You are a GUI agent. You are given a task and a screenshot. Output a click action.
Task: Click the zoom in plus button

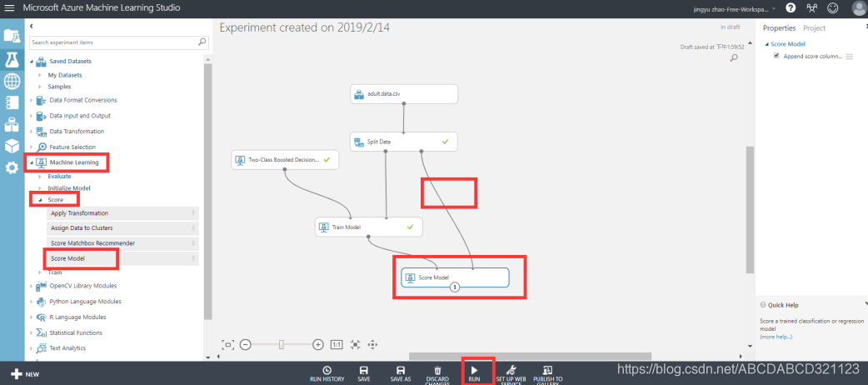point(317,344)
